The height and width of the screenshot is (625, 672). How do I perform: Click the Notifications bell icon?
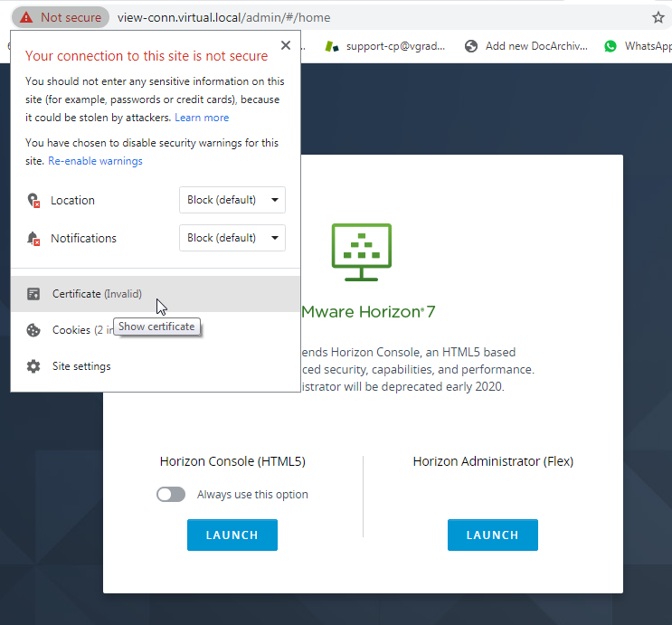tap(33, 239)
